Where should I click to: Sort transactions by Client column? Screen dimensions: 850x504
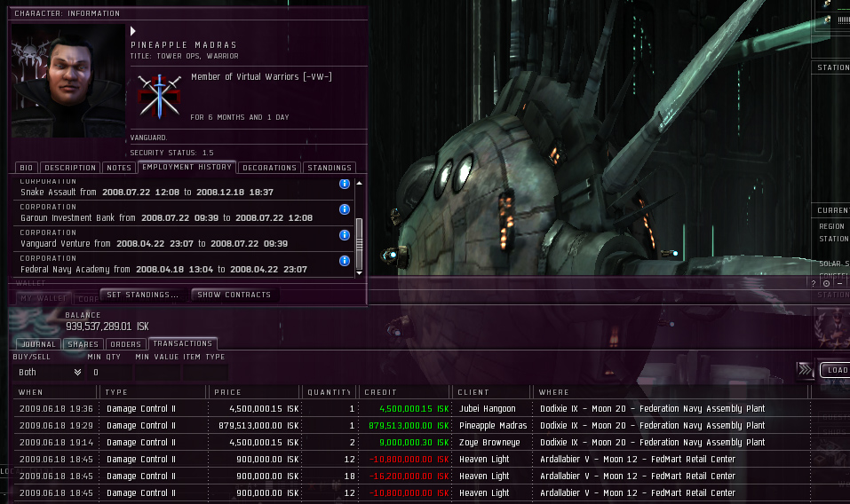click(492, 392)
